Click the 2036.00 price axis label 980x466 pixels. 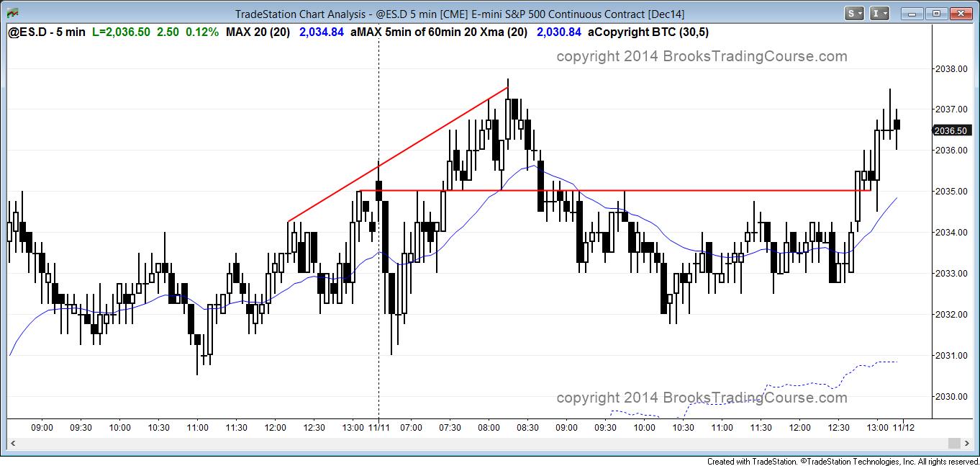tap(950, 151)
